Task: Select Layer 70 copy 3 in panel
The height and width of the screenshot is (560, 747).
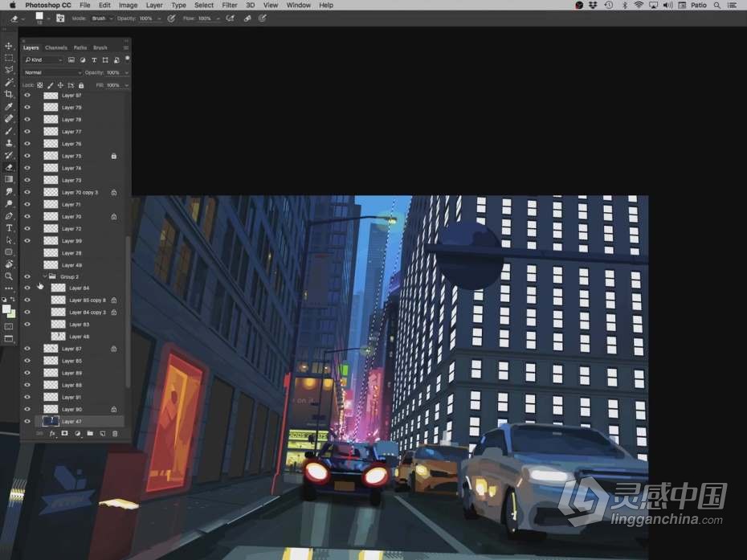Action: click(x=80, y=193)
